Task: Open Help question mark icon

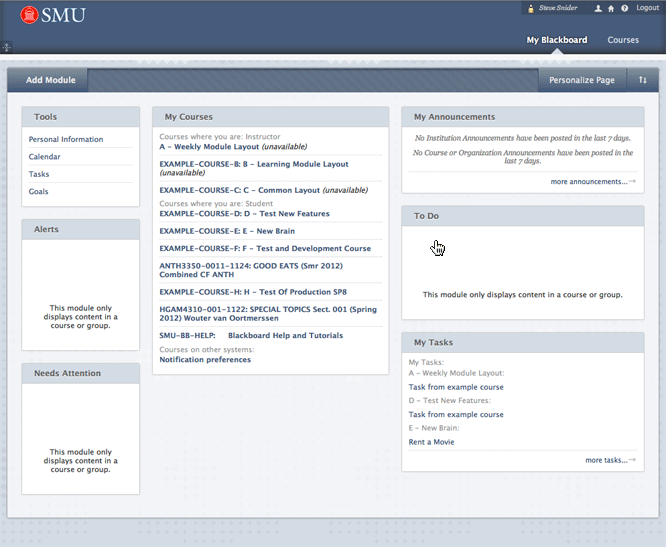Action: [x=624, y=9]
